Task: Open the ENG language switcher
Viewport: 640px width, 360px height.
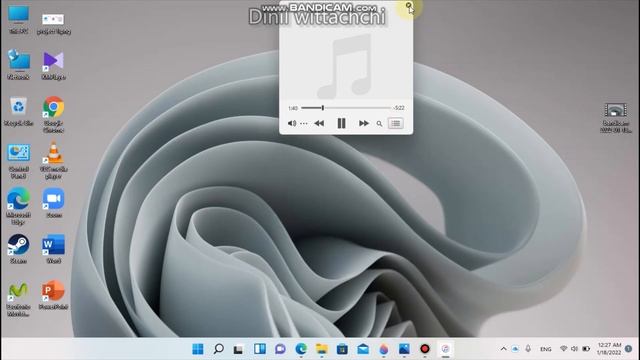Action: [545, 349]
